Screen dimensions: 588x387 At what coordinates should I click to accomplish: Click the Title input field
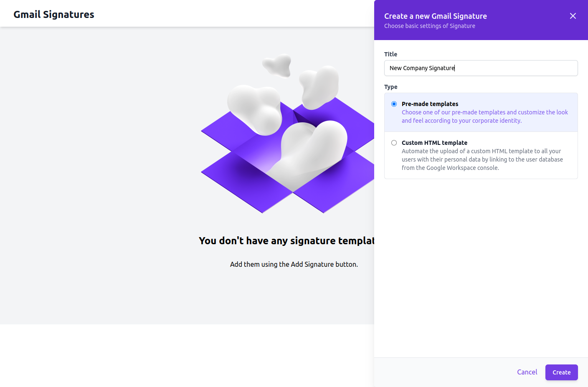(480, 68)
